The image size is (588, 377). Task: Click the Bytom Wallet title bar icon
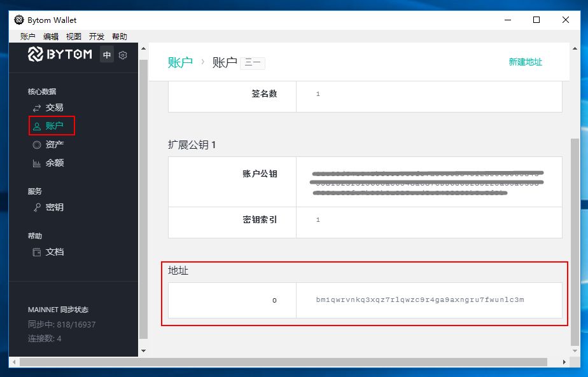pos(18,20)
